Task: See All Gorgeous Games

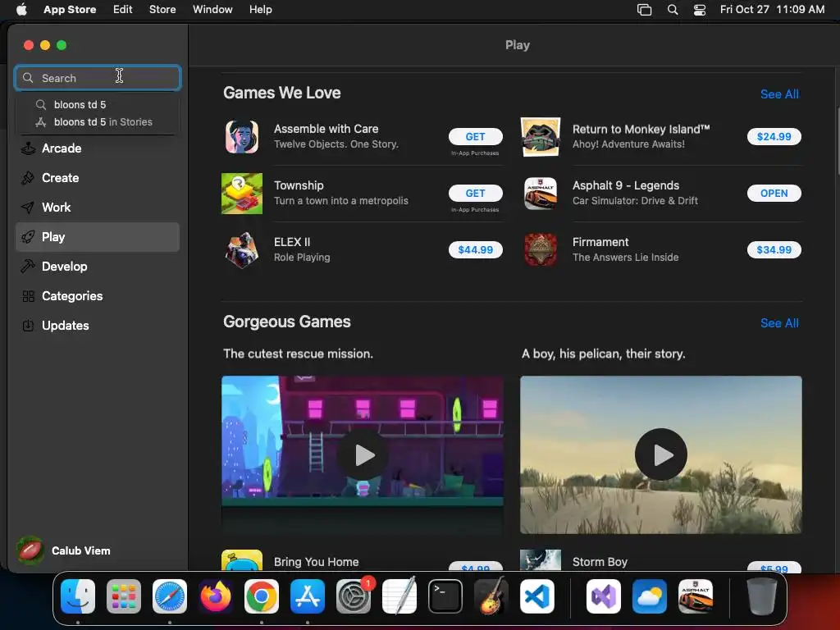Action: pyautogui.click(x=779, y=323)
